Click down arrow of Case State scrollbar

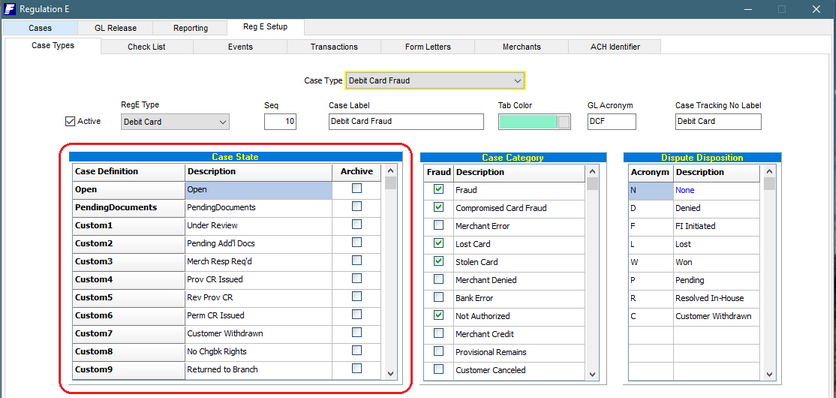[x=390, y=374]
